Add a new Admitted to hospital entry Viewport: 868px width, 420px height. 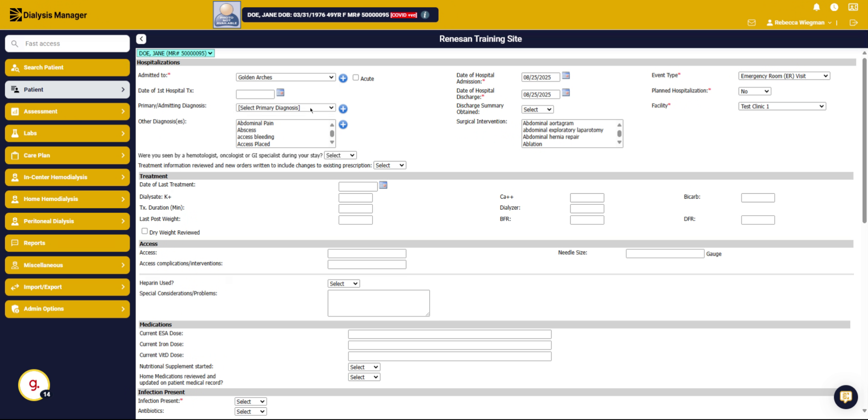[x=343, y=78]
